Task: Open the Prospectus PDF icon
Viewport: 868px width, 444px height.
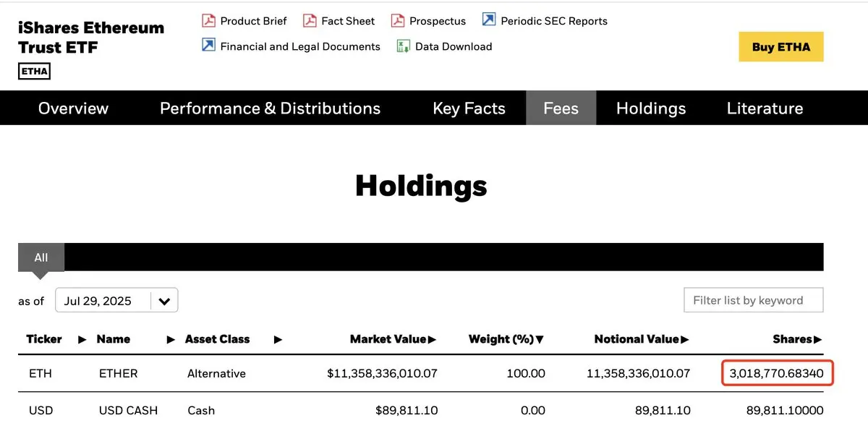Action: pyautogui.click(x=398, y=20)
